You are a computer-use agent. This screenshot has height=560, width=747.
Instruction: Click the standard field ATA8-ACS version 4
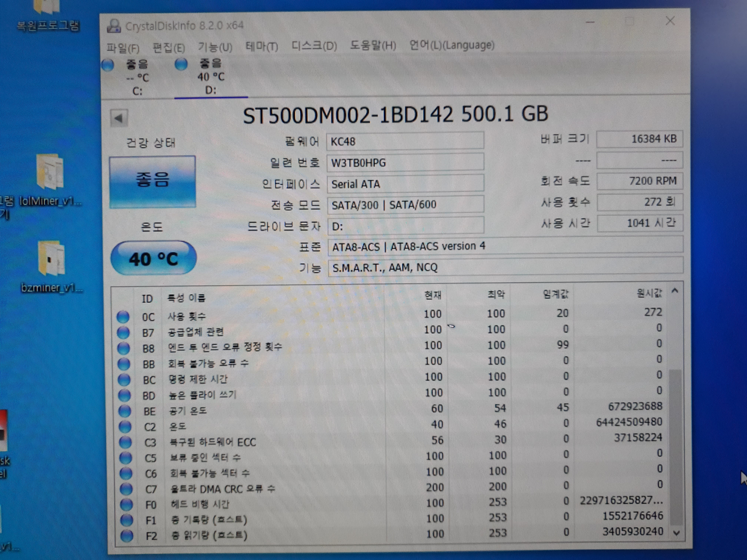[506, 246]
